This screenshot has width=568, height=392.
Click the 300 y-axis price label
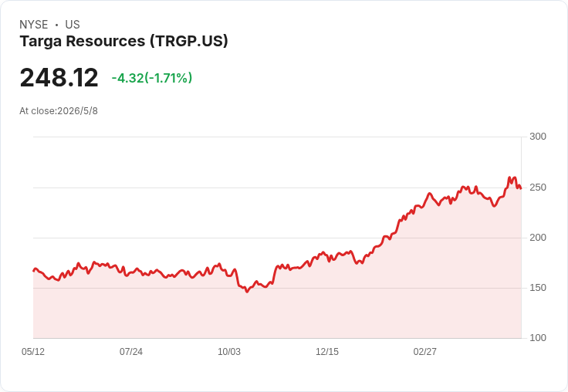pyautogui.click(x=538, y=137)
